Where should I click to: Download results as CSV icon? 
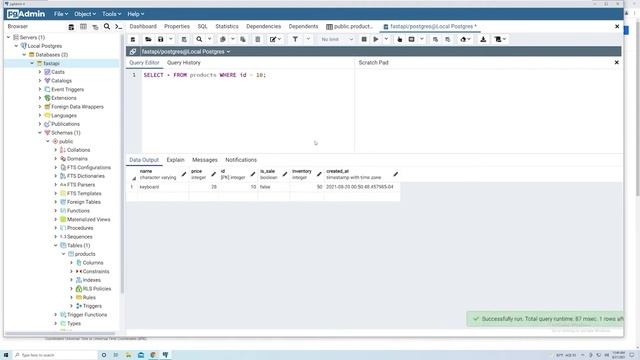(x=483, y=39)
